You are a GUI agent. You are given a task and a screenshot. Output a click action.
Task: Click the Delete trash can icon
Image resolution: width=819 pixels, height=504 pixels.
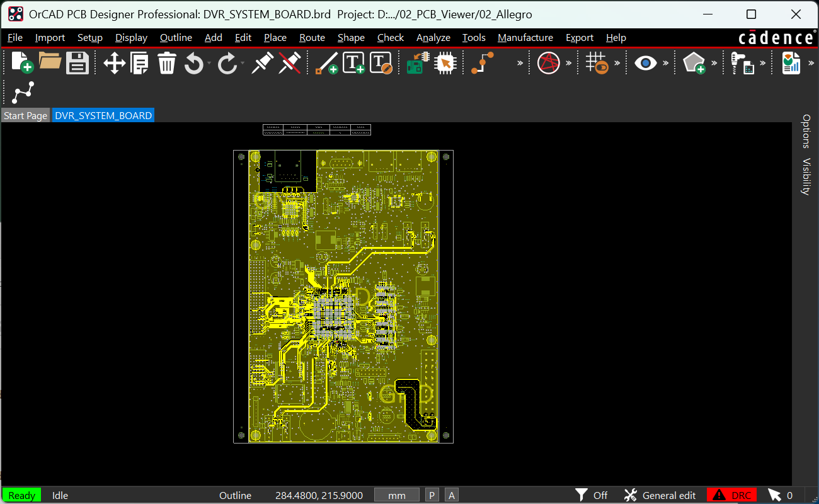point(167,63)
